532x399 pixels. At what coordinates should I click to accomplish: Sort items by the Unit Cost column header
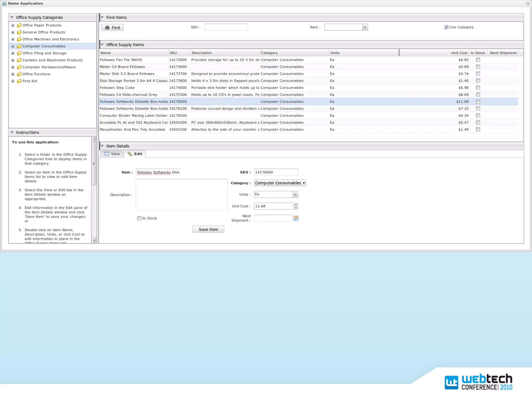point(459,53)
